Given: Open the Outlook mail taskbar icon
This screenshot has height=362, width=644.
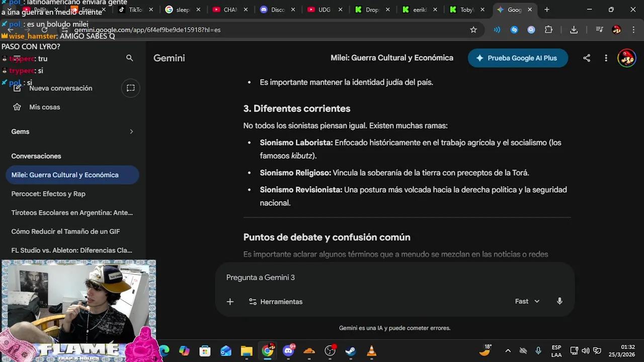Looking at the screenshot, I should coord(226,351).
